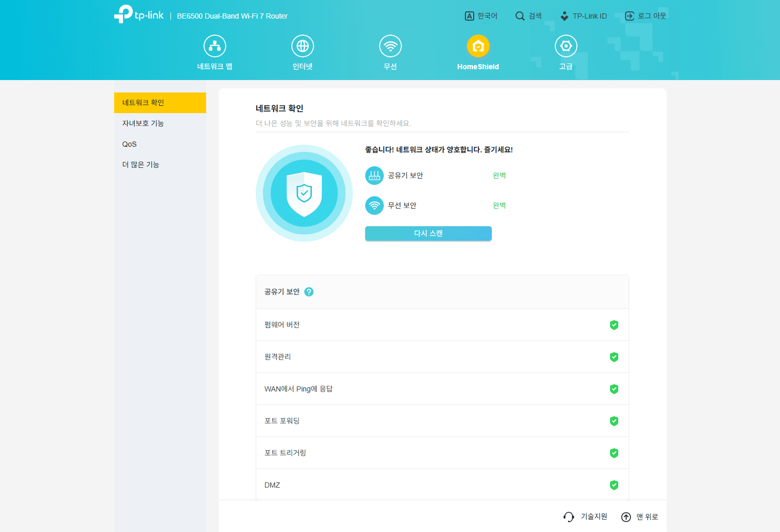Open 검색 search in the header
This screenshot has width=780, height=532.
point(528,16)
